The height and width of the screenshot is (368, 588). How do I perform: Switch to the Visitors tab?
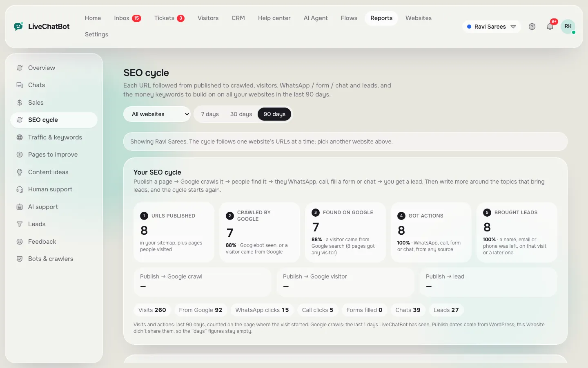coord(208,18)
